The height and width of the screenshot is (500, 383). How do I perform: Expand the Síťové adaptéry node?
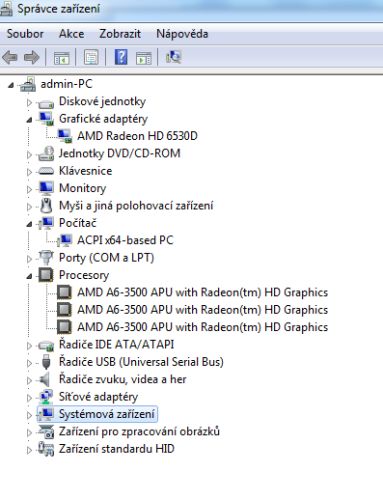pyautogui.click(x=29, y=398)
